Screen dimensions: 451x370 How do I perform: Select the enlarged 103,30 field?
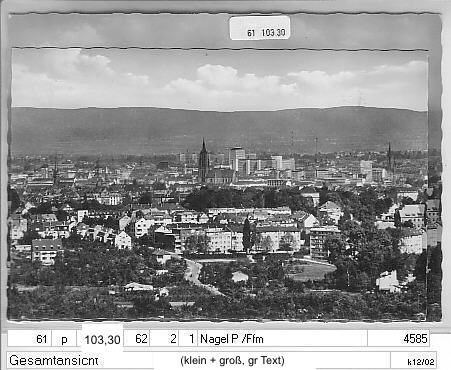pos(102,340)
